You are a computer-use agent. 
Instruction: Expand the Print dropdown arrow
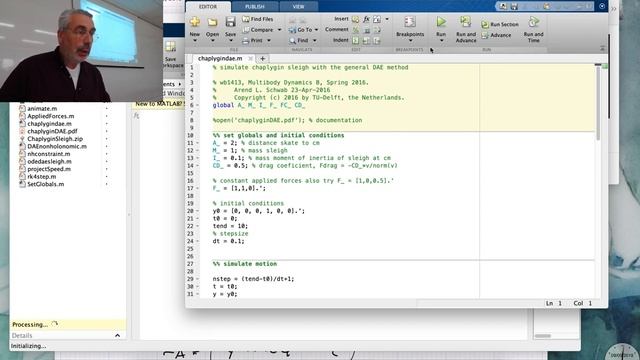269,40
